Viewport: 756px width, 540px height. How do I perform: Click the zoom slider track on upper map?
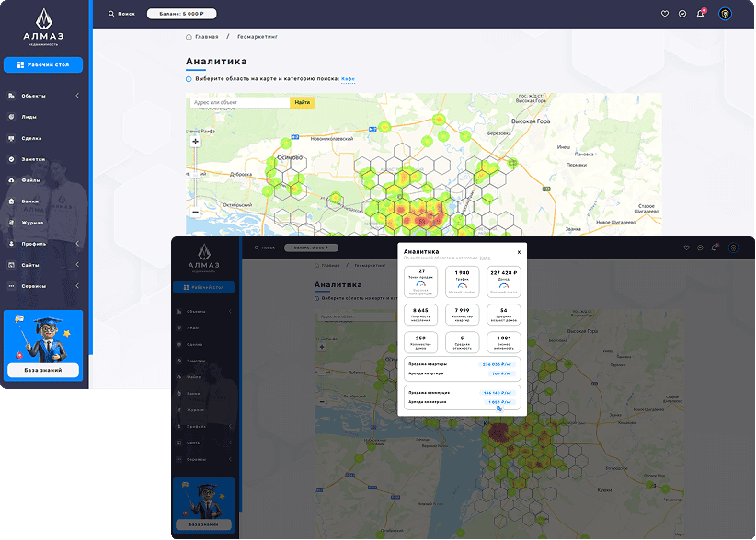(195, 177)
